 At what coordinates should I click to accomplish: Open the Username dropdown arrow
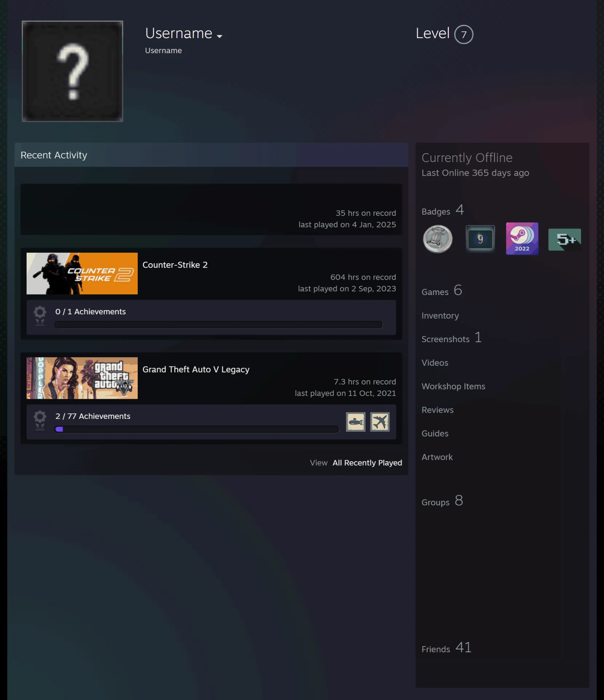pos(219,36)
